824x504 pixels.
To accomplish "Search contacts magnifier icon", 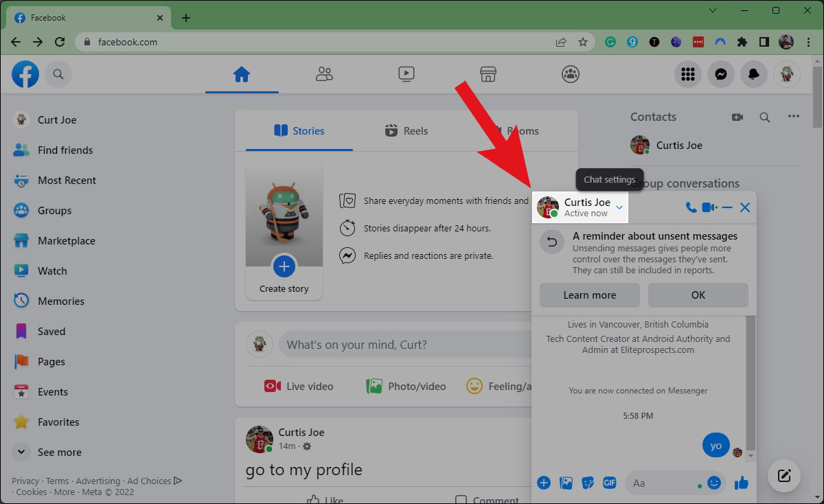I will point(765,117).
